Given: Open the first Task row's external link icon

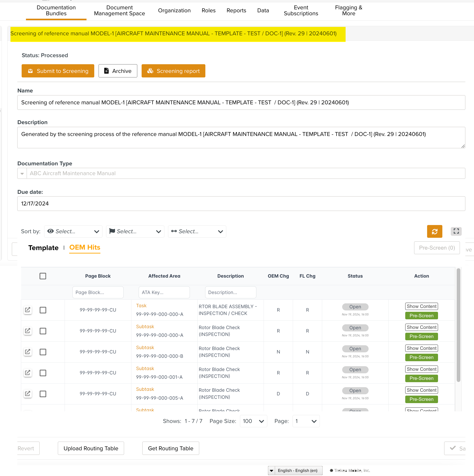Looking at the screenshot, I should click(x=28, y=310).
